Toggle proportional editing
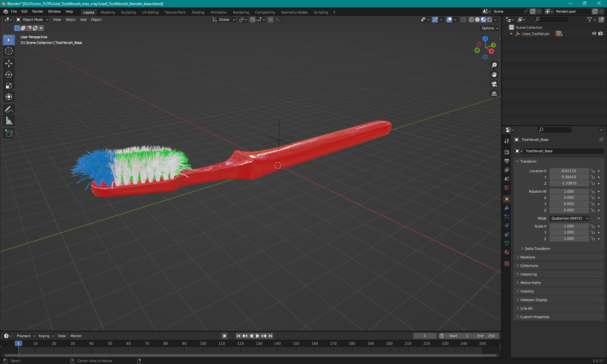 tap(271, 20)
